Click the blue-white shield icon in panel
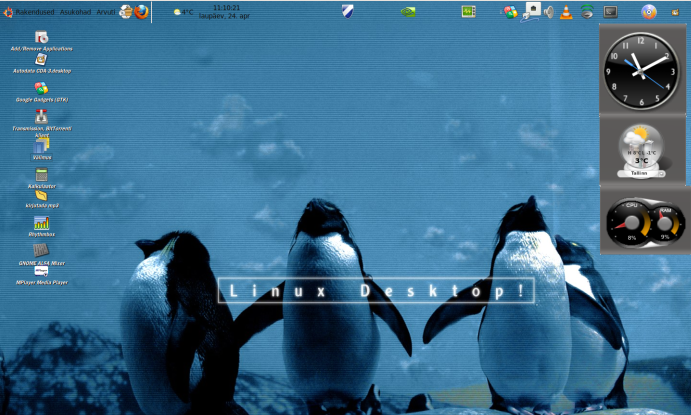The image size is (691, 415). [347, 11]
